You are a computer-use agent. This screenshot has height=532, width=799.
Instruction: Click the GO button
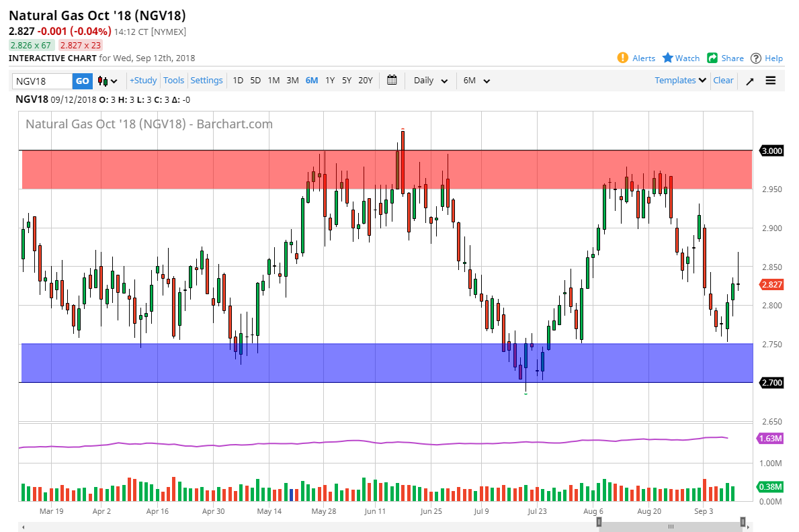click(x=82, y=81)
